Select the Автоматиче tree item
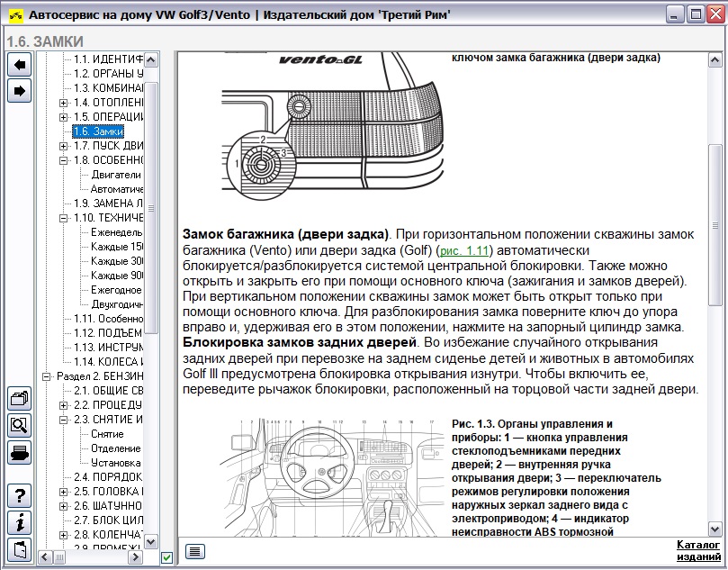This screenshot has height=570, width=728. pyautogui.click(x=117, y=189)
